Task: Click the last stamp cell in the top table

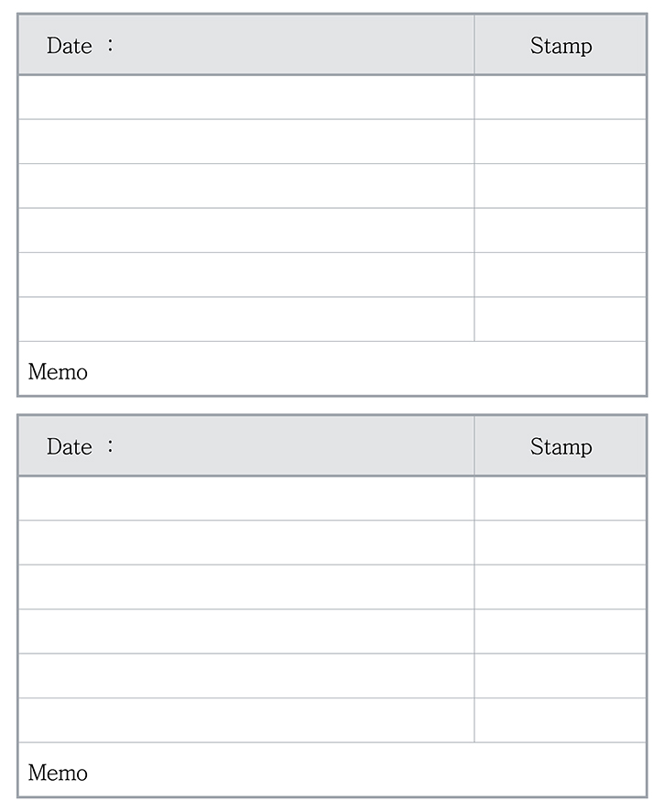Action: pyautogui.click(x=561, y=319)
